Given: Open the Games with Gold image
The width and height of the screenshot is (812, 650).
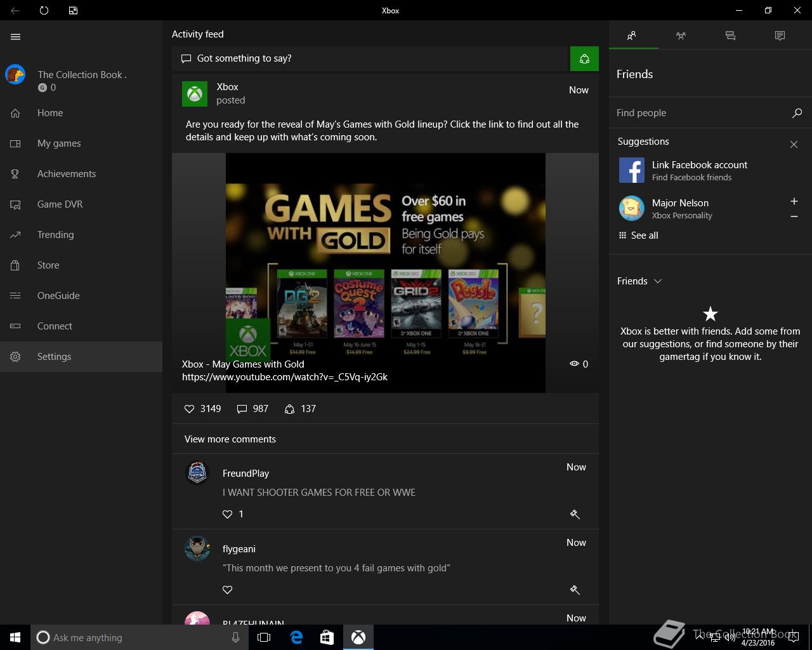Looking at the screenshot, I should pyautogui.click(x=386, y=273).
